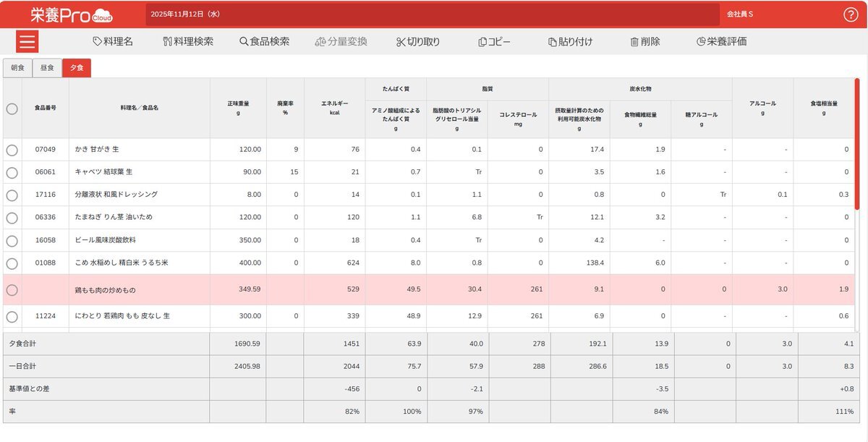Click the 削除 trash delete tool
The height and width of the screenshot is (442, 868).
(x=644, y=41)
